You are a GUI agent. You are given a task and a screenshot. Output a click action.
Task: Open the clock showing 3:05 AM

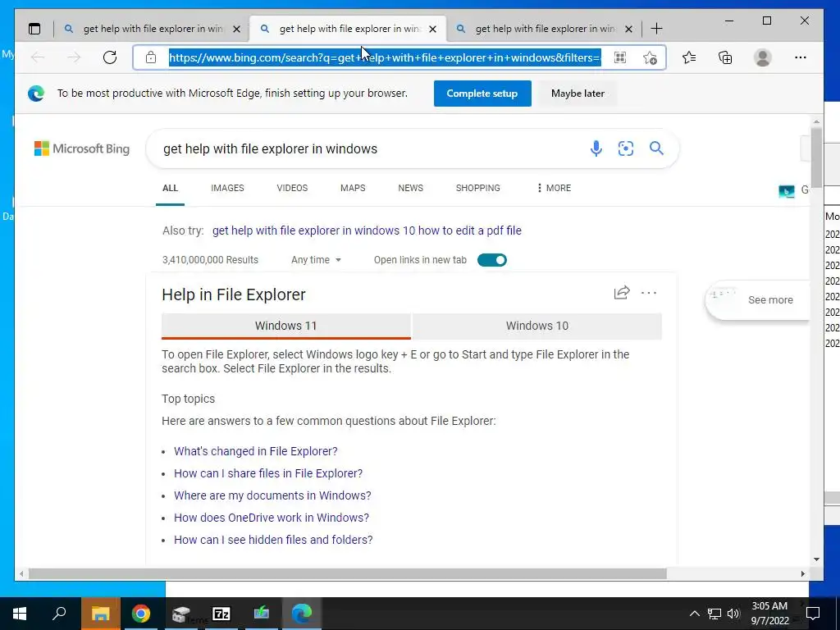(x=769, y=614)
